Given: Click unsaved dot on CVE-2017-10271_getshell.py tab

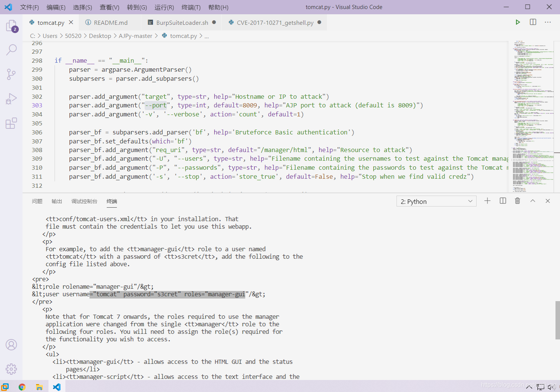Looking at the screenshot, I should coord(319,23).
